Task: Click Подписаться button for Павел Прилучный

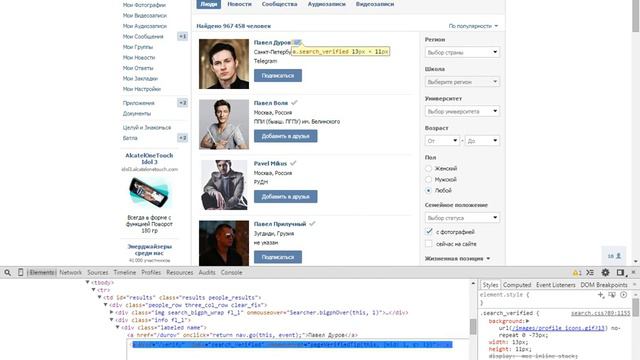Action: pos(278,257)
